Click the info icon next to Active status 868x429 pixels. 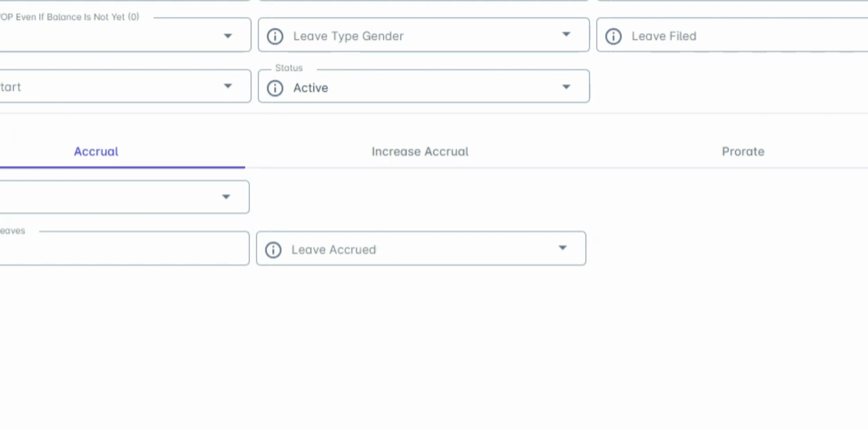pos(275,88)
